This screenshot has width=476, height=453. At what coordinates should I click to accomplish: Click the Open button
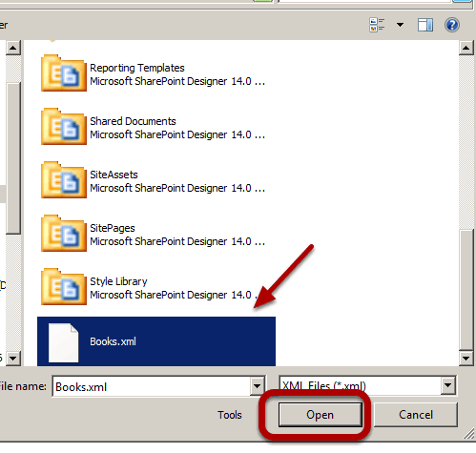(x=321, y=415)
